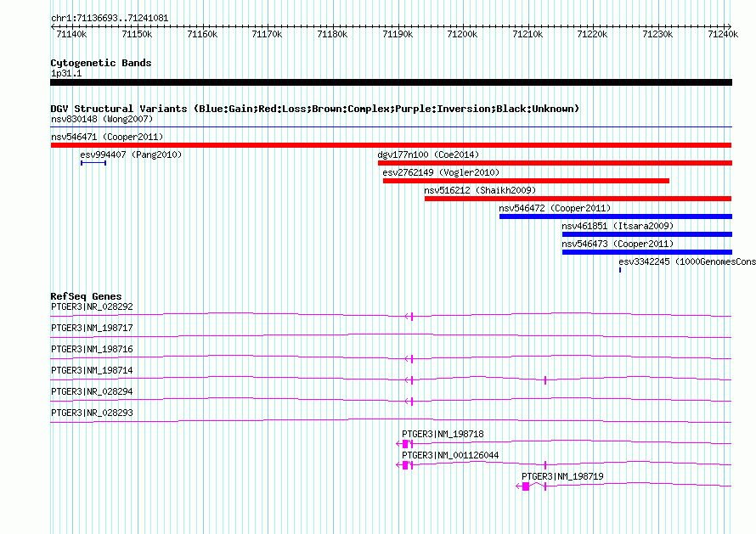Click the small exon tick on the NM_001126044 transcript
Viewport: 756px width, 534px height.
coord(545,465)
